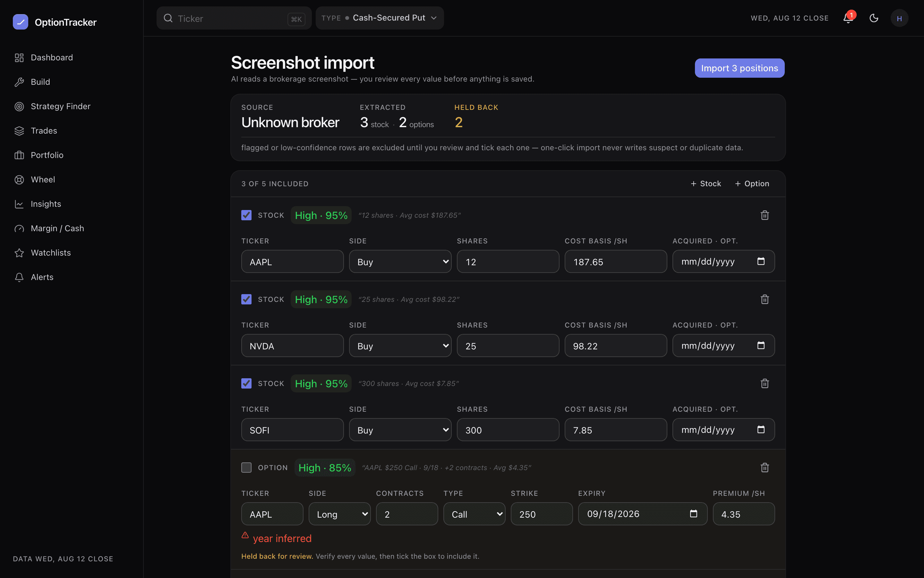Screen dimensions: 924x578
Task: Open calendar picker for option expiry date
Action: [694, 513]
